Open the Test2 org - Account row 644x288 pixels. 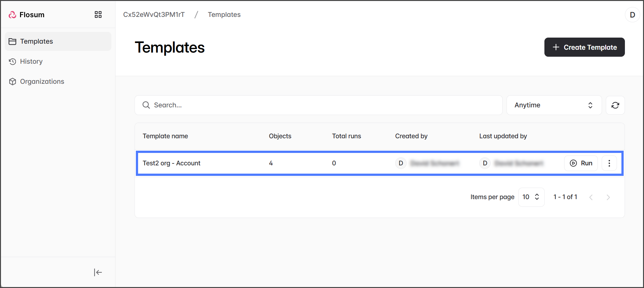[171, 163]
